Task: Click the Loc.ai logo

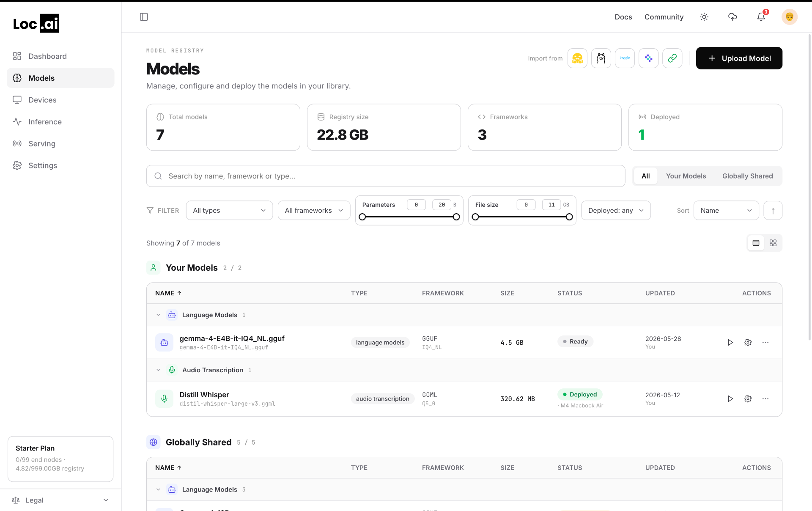Action: (x=36, y=24)
